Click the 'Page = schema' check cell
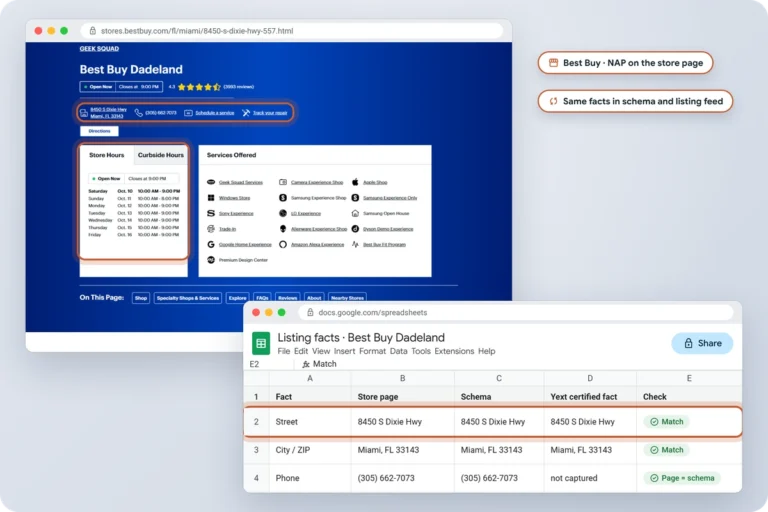Screen dimensions: 768x512 [x=689, y=478]
